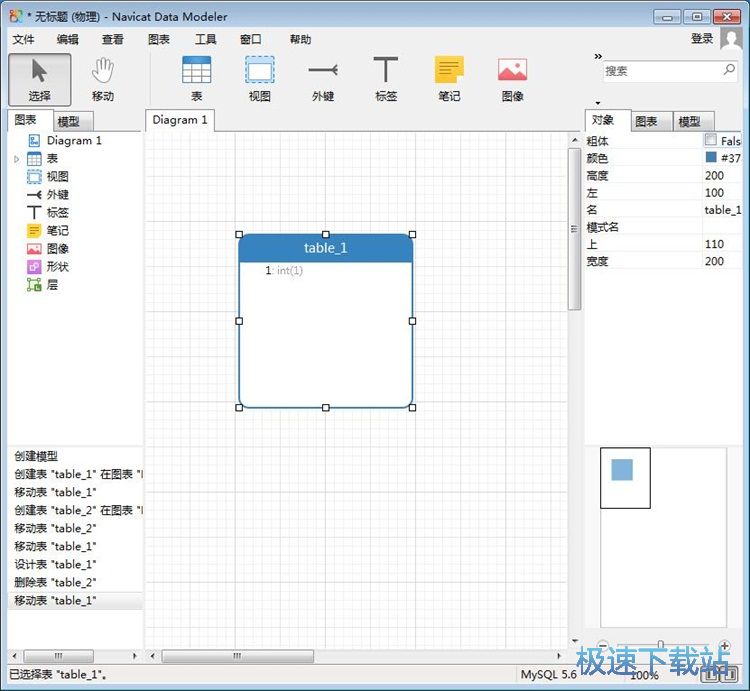
Task: Open the 帮助 menu
Action: 300,39
